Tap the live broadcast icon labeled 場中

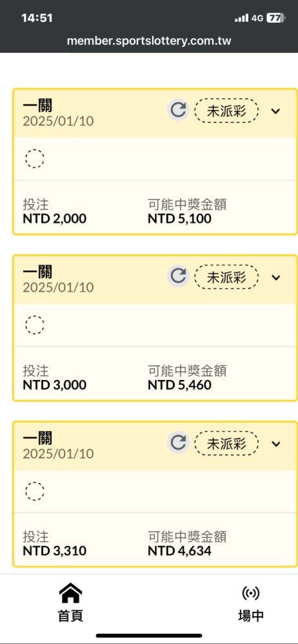coord(251,593)
